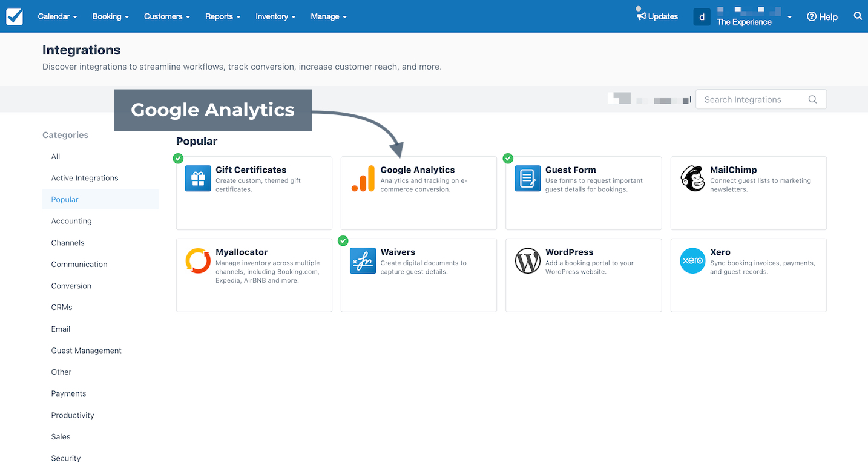Click green check badge on Guest Form
Screen dimensions: 868x474
508,159
